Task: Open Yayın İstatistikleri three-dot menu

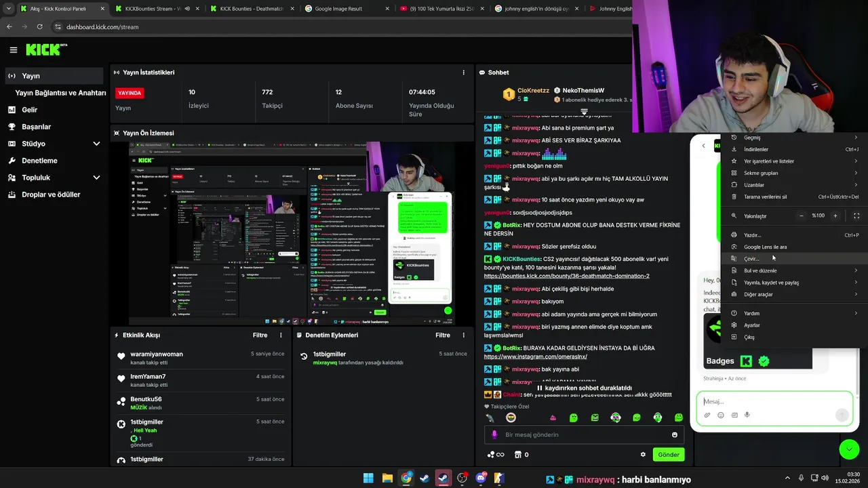Action: [x=464, y=73]
